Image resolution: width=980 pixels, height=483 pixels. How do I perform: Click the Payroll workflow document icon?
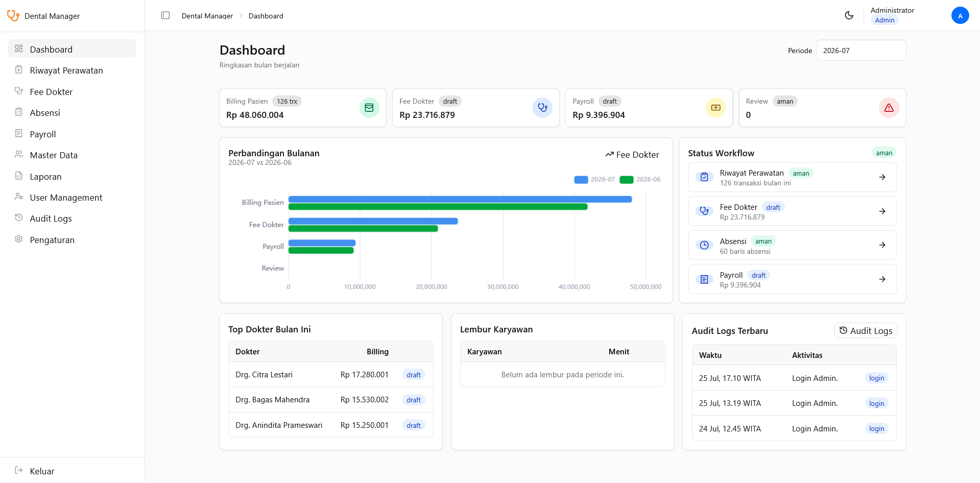(x=704, y=279)
